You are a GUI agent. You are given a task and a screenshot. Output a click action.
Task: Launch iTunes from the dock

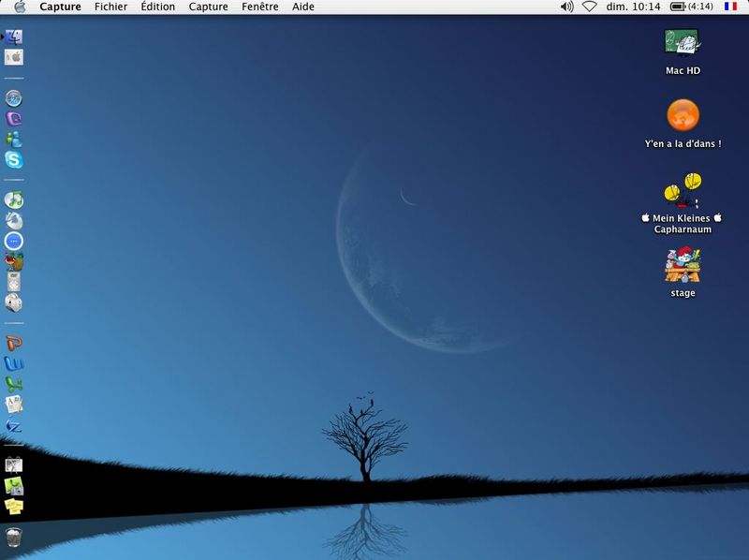pos(14,199)
